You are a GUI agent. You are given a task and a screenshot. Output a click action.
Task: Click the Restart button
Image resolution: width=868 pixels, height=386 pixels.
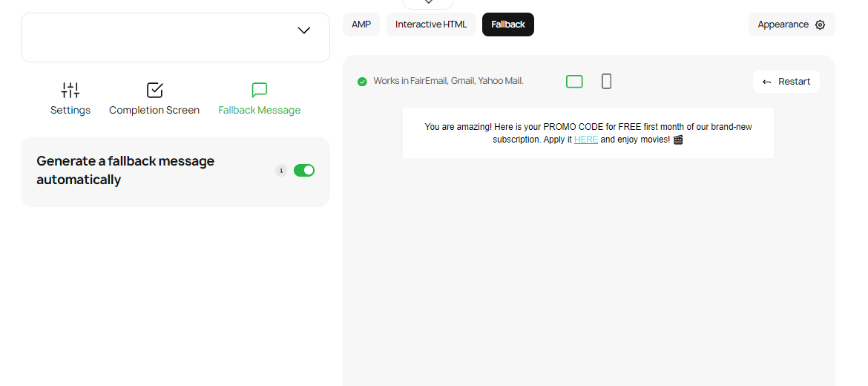(x=786, y=82)
